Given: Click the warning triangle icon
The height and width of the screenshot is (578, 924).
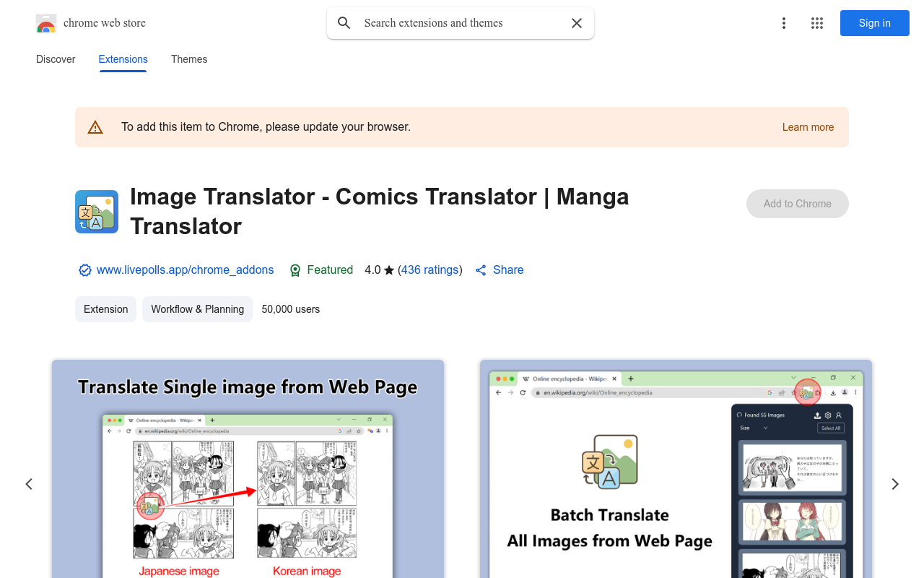Looking at the screenshot, I should coord(95,127).
